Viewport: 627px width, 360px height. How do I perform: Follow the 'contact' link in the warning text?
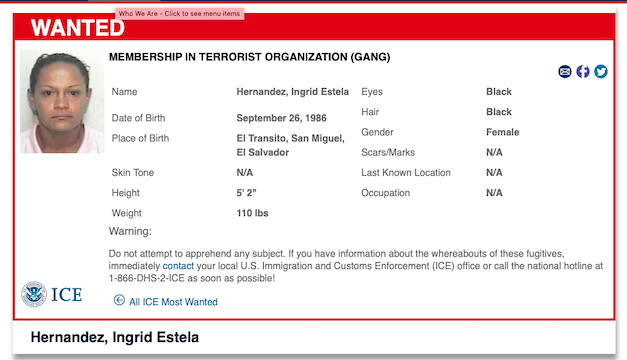(x=178, y=266)
